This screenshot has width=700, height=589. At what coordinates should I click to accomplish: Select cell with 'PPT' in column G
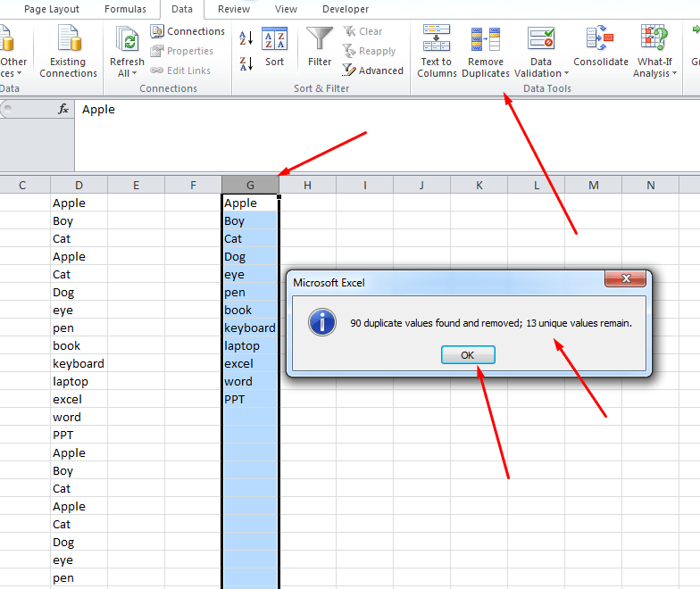click(250, 399)
